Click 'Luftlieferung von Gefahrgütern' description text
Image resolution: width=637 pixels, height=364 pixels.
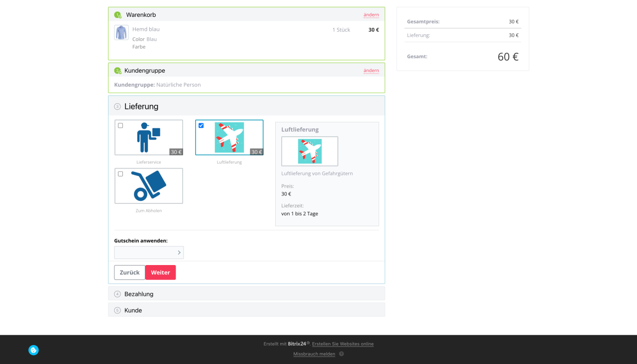pyautogui.click(x=317, y=174)
